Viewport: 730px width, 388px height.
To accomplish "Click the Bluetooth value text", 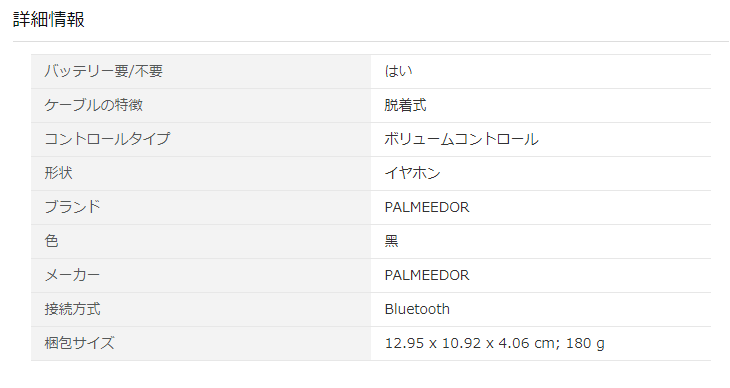I will (x=417, y=309).
